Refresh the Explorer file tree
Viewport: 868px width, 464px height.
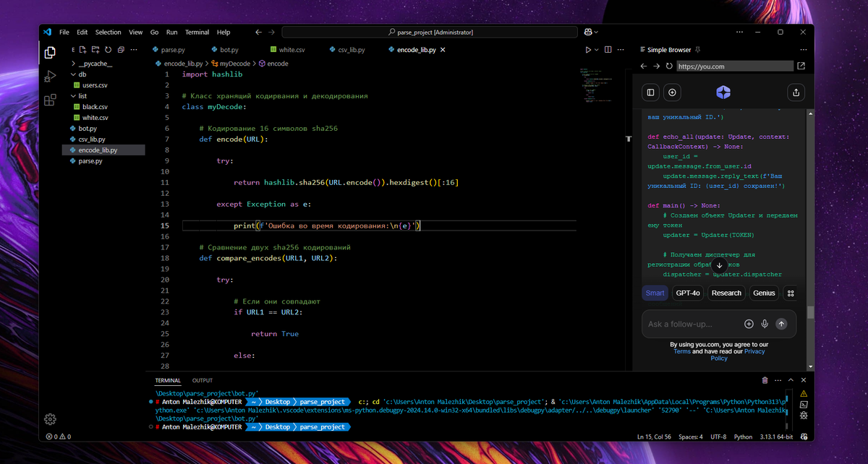[x=108, y=50]
